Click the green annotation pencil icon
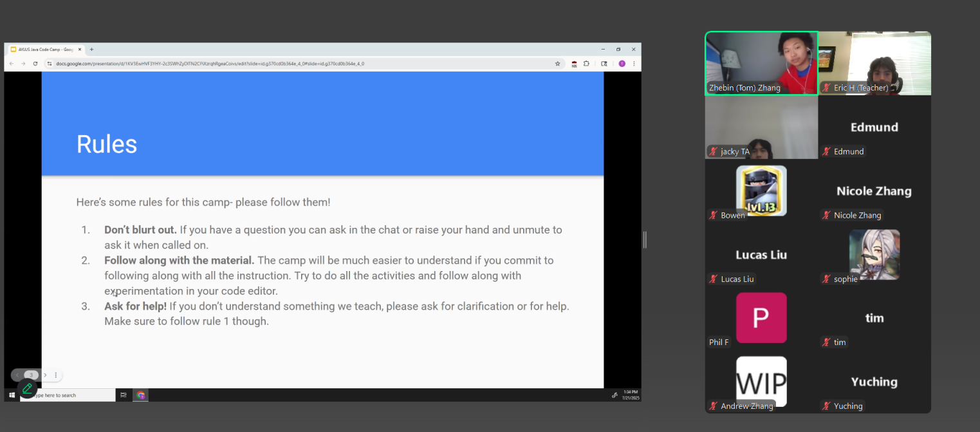 point(27,388)
